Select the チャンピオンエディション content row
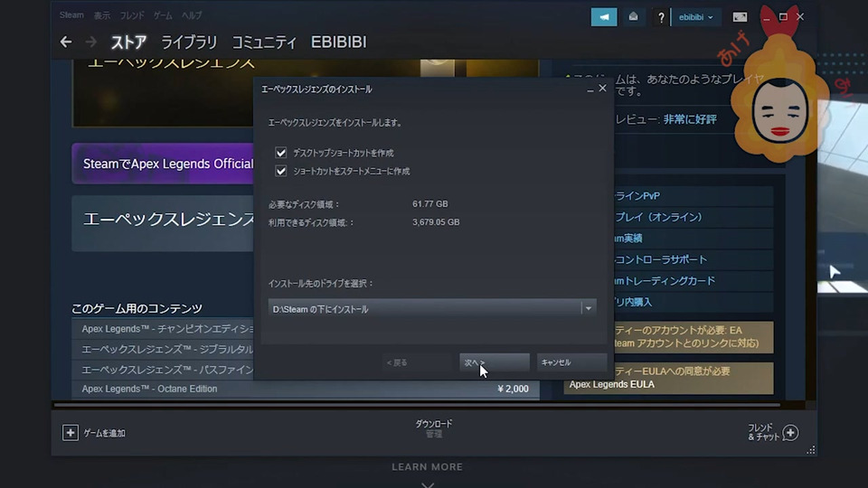Viewport: 868px width, 488px height. 163,329
